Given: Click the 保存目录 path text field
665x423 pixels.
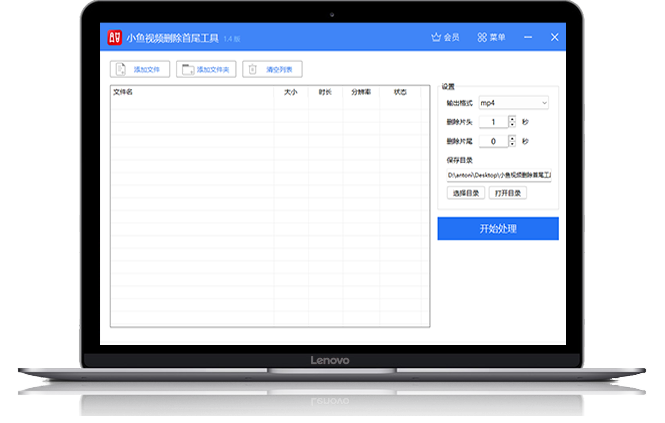Looking at the screenshot, I should [499, 175].
